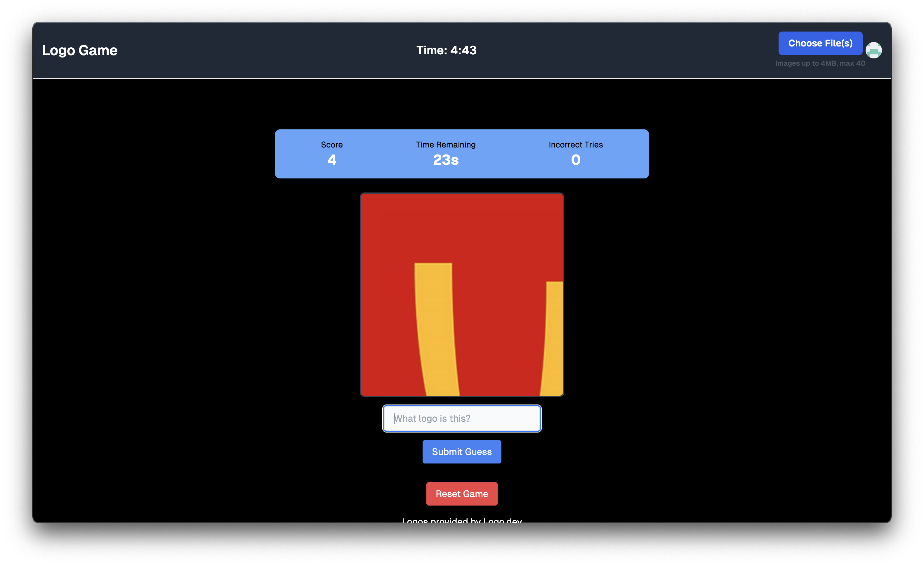This screenshot has height=566, width=924.
Task: Click the 'Logos provided by' footer text
Action: click(x=441, y=521)
